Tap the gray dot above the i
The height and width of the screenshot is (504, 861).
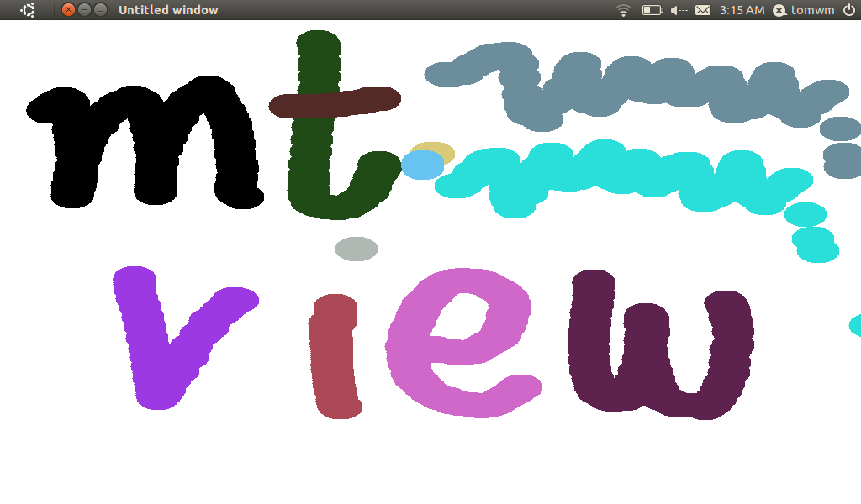click(x=356, y=249)
